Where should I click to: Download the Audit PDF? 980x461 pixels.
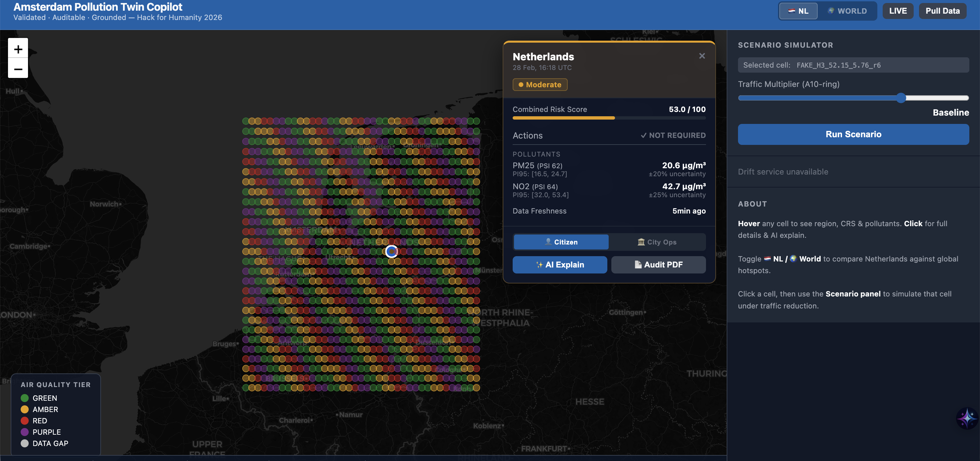(x=658, y=264)
